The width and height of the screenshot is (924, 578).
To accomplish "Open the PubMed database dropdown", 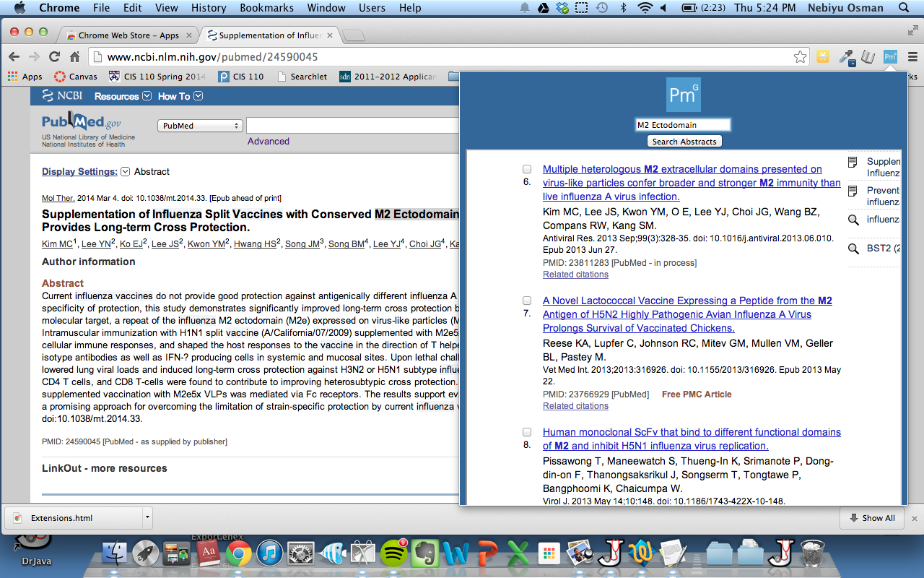I will coord(200,126).
